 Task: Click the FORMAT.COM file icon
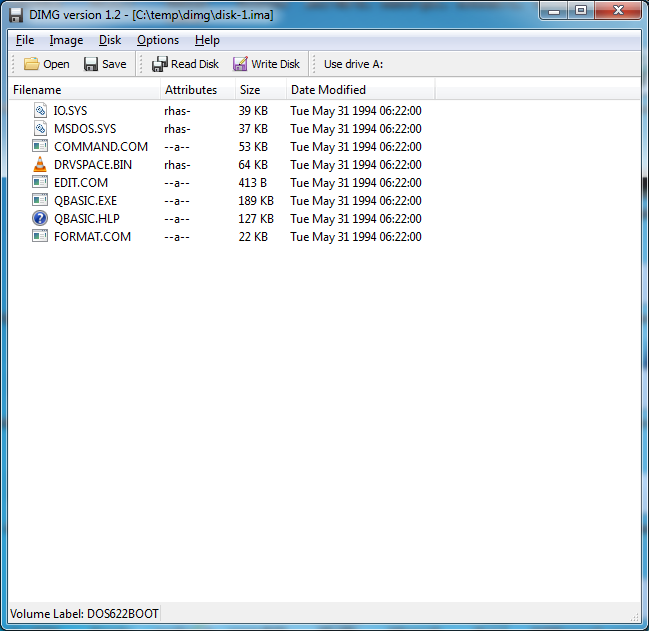coord(40,236)
